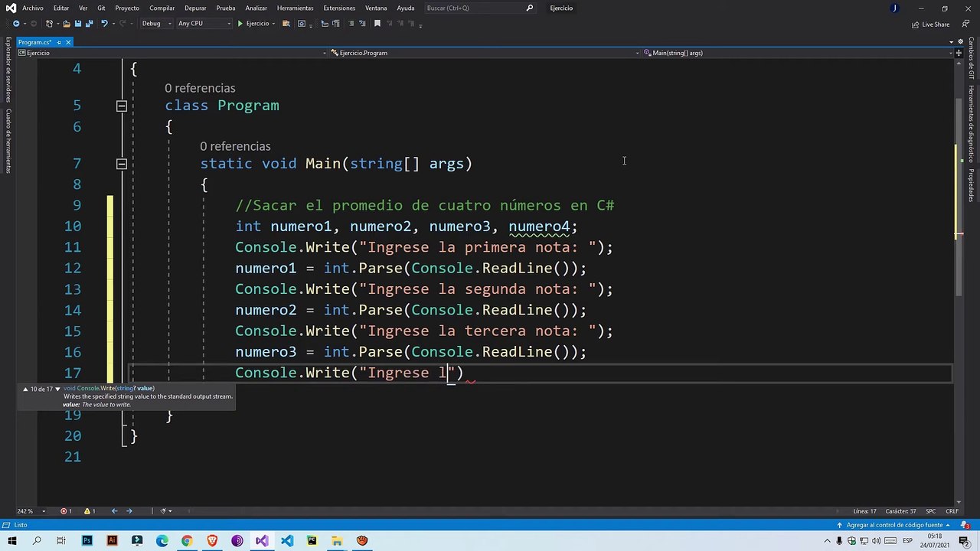The width and height of the screenshot is (980, 551).
Task: Click the screenshot camera icon in the toolbar
Action: [302, 24]
